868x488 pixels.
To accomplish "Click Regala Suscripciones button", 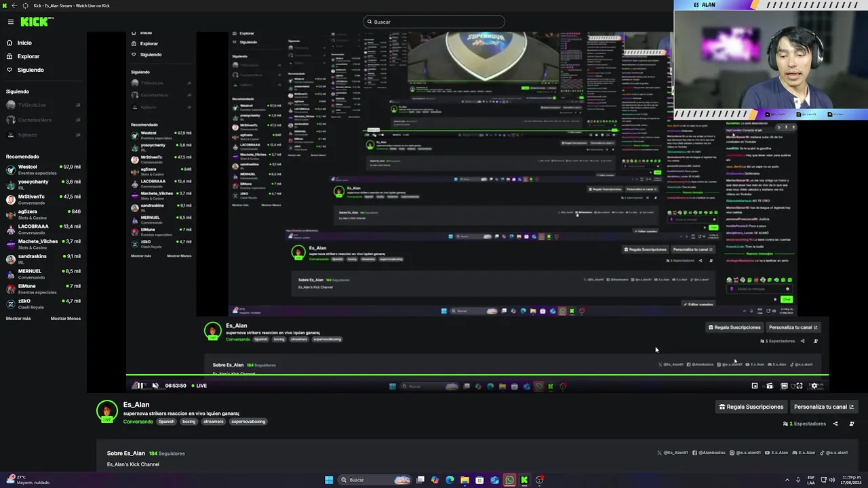I will pyautogui.click(x=751, y=407).
